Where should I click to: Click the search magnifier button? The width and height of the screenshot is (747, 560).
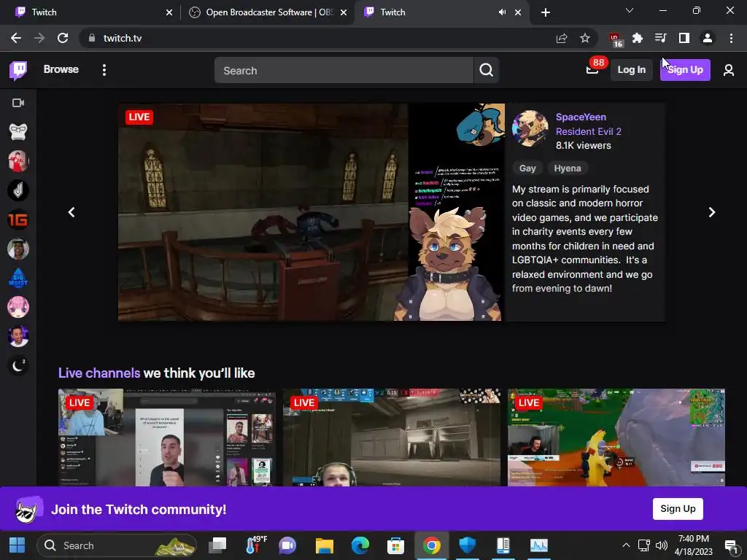(x=486, y=70)
